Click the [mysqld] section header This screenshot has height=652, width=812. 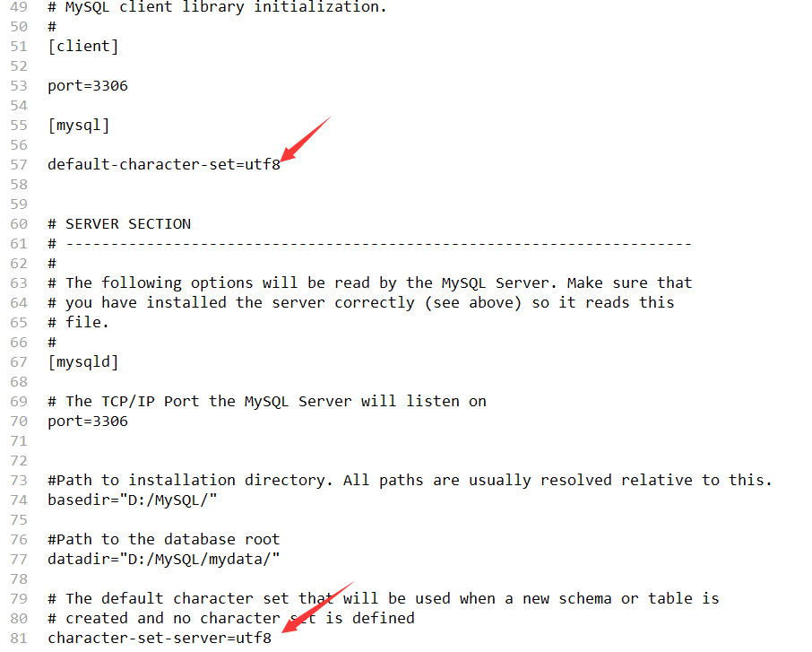(83, 361)
